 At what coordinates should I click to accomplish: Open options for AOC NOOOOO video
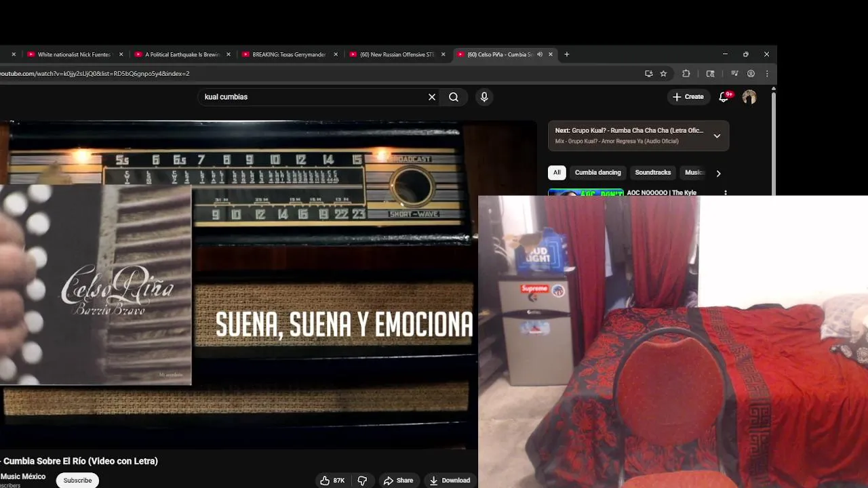click(x=726, y=193)
